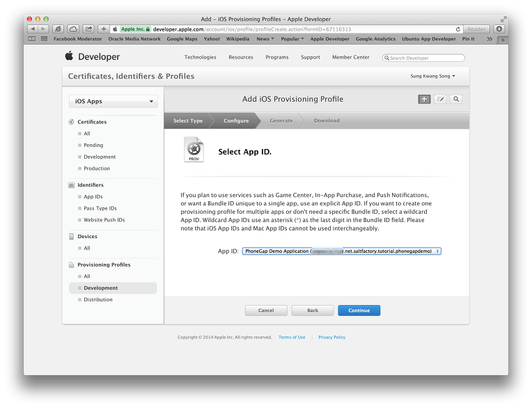Viewport: 532px width, 408px height.
Task: Click the Generate step
Action: (x=281, y=120)
